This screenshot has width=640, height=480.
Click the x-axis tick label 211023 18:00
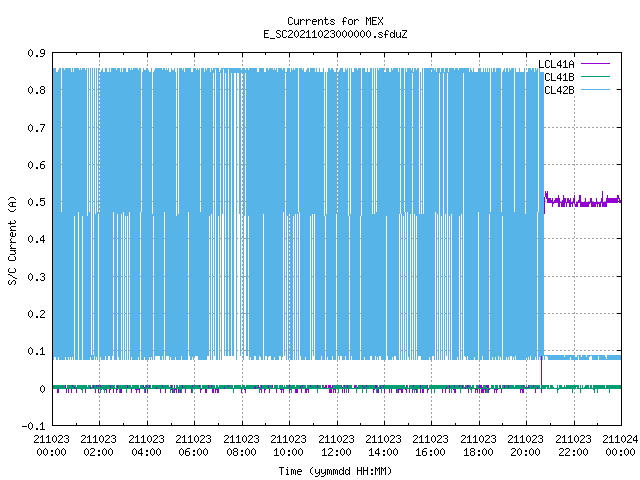click(x=478, y=446)
